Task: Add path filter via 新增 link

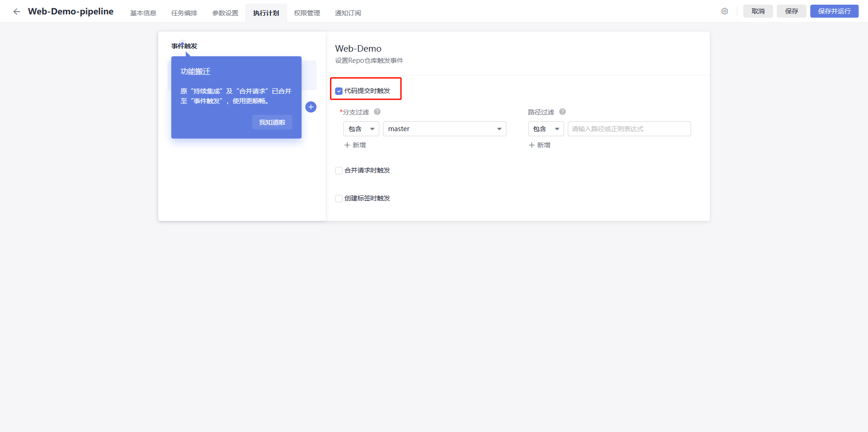Action: [540, 145]
